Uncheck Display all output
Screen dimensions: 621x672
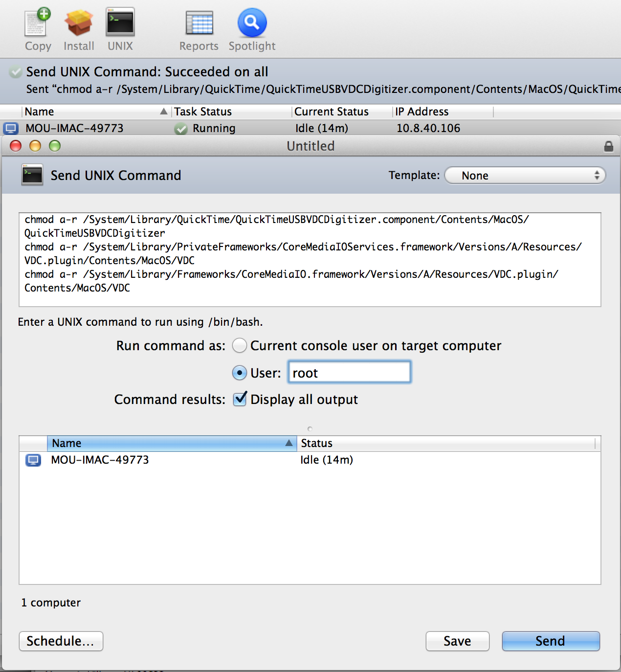239,400
